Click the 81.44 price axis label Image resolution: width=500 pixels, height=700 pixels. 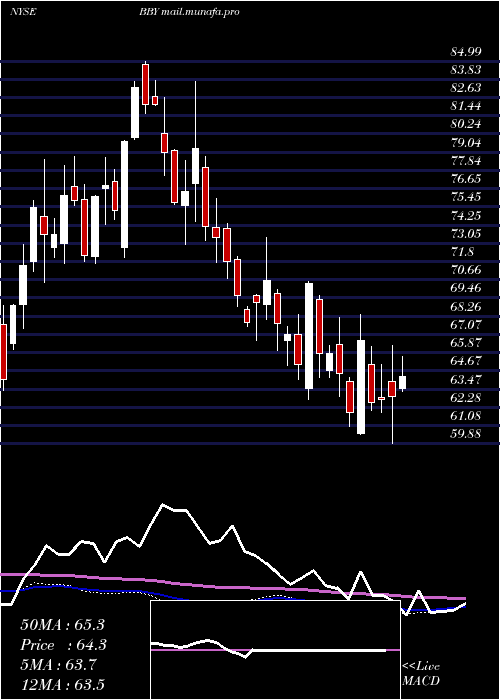(x=466, y=106)
